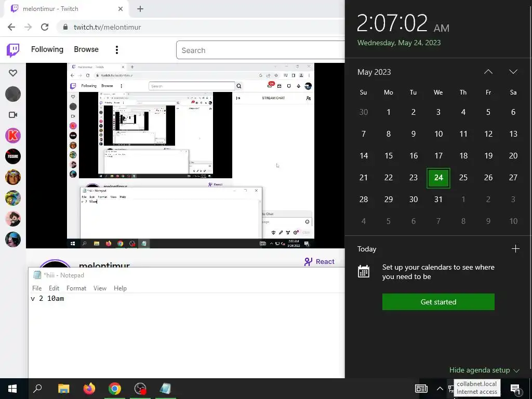Open the notification center icon
Image resolution: width=532 pixels, height=399 pixels.
click(515, 389)
